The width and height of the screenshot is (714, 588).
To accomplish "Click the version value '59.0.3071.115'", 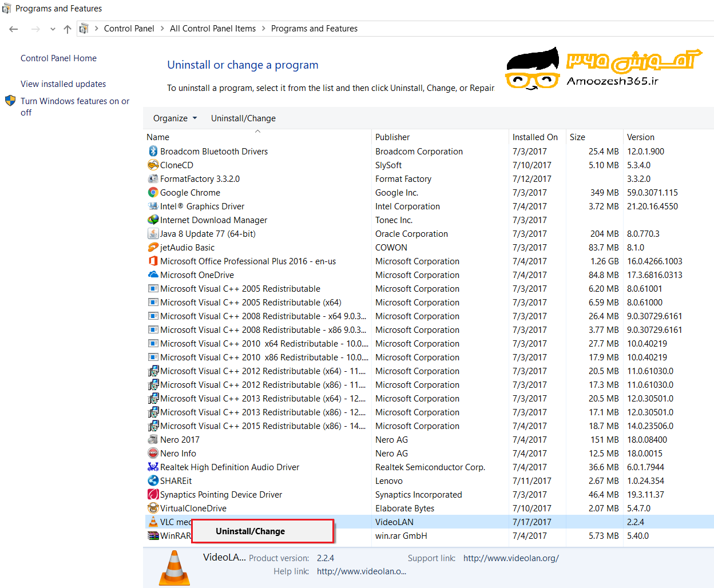I will 652,193.
